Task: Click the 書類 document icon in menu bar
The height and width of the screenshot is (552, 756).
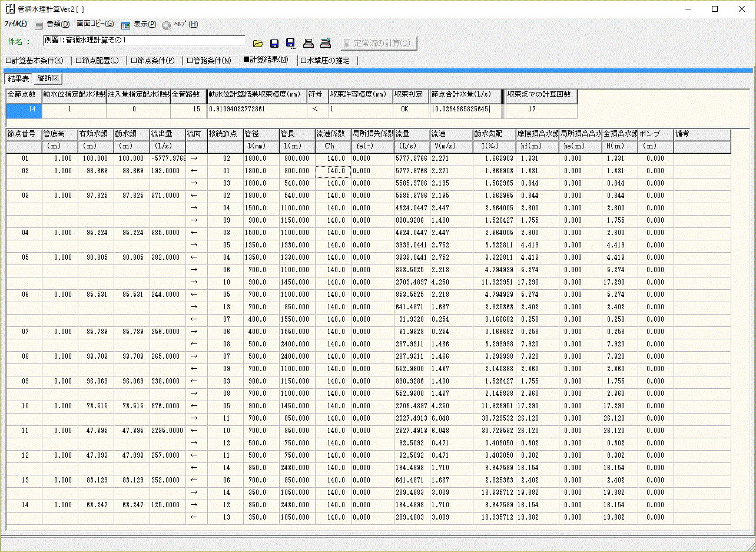Action: point(39,25)
